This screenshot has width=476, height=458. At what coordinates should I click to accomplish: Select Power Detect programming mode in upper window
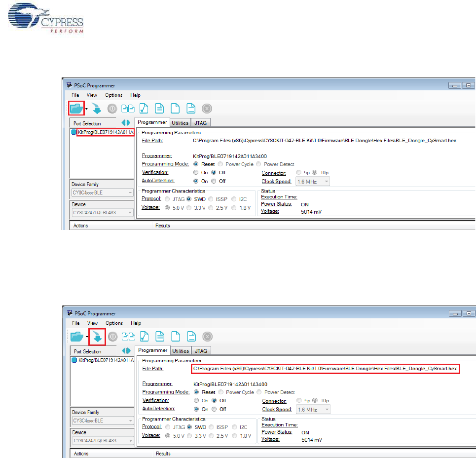coord(258,164)
